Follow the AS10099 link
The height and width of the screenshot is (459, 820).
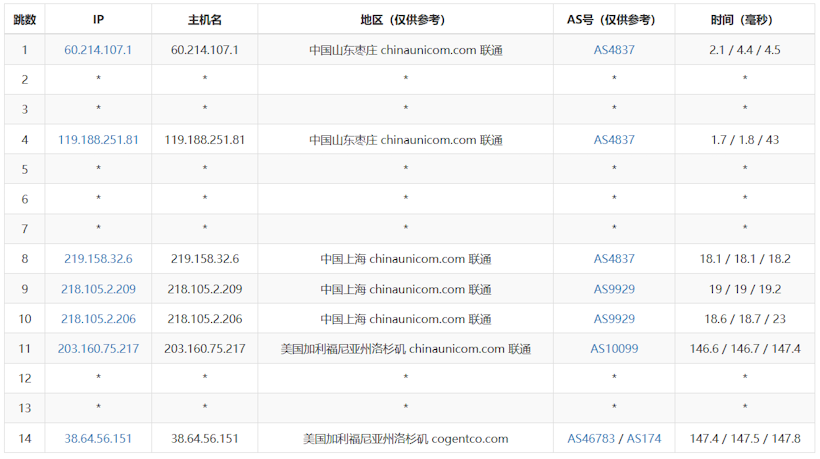click(x=614, y=349)
